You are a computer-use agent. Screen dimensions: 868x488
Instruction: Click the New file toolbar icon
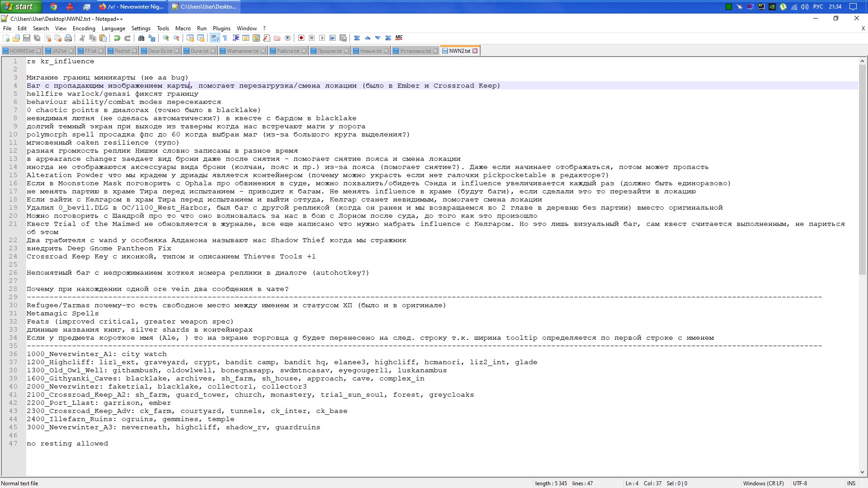tap(6, 38)
